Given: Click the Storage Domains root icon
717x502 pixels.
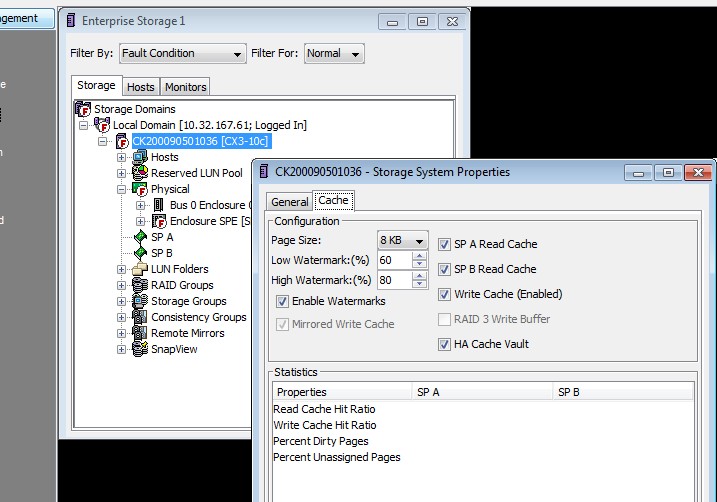Looking at the screenshot, I should (x=83, y=109).
